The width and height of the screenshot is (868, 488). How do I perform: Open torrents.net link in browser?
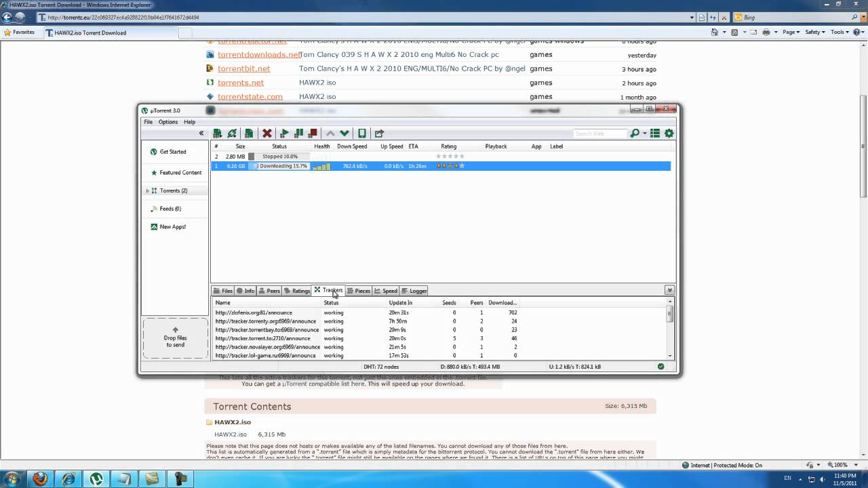[x=241, y=83]
